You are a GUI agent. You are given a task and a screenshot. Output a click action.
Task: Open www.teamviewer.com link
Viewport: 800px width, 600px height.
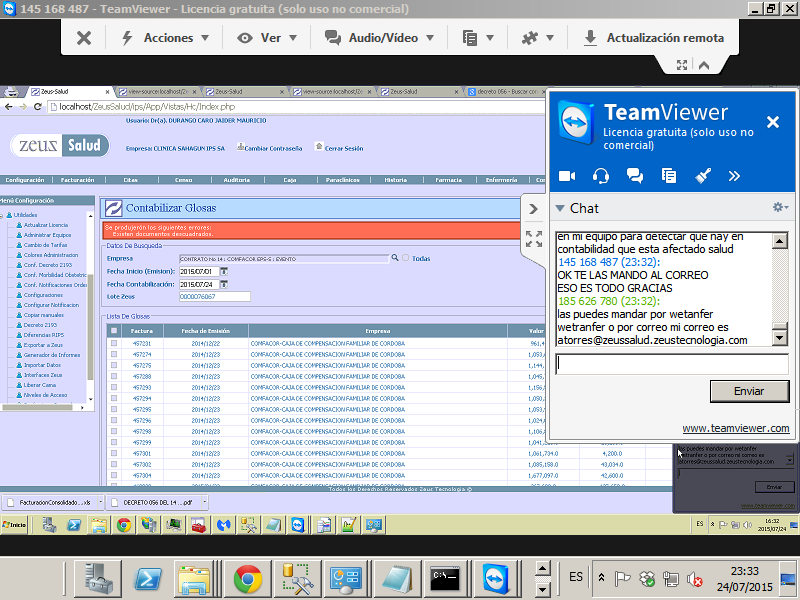pos(736,429)
